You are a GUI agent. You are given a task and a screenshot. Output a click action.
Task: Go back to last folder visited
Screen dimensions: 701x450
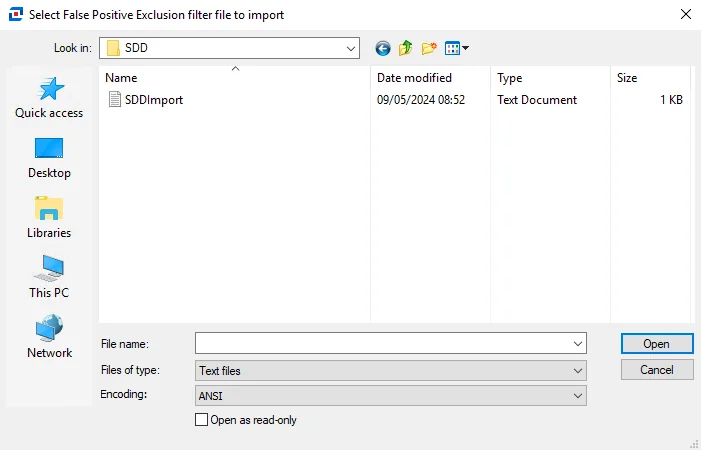(383, 48)
